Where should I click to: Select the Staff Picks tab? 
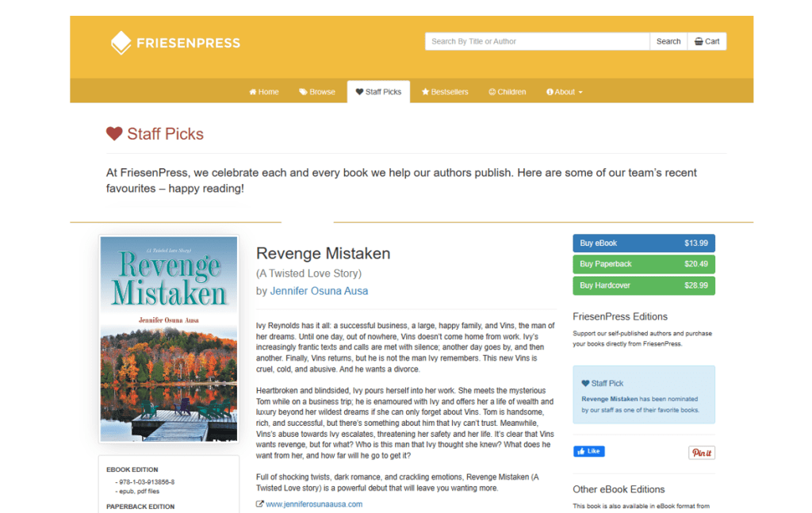(x=378, y=92)
